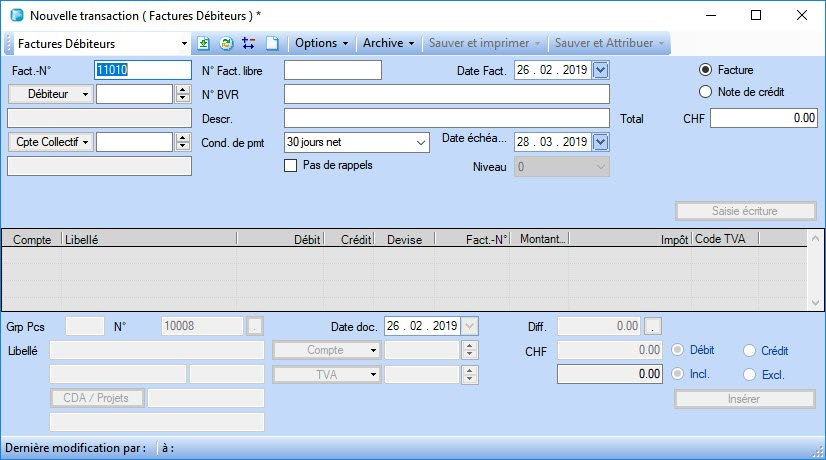Click the green save/import icon in toolbar
This screenshot has height=460, width=826.
204,44
